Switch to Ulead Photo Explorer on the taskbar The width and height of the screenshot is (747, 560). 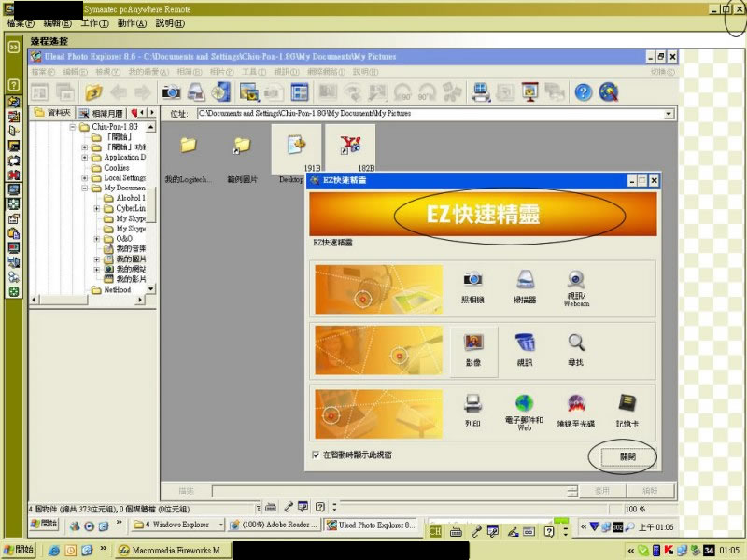pyautogui.click(x=372, y=525)
